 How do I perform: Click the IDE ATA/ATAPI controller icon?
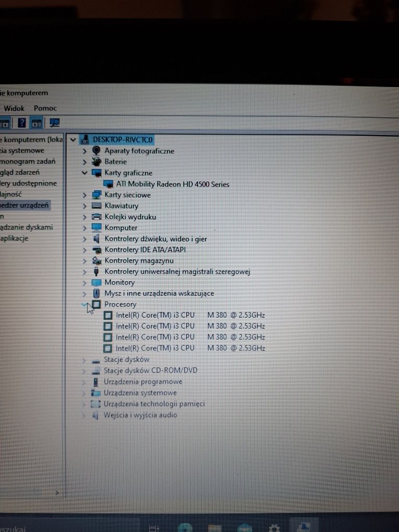tap(96, 250)
